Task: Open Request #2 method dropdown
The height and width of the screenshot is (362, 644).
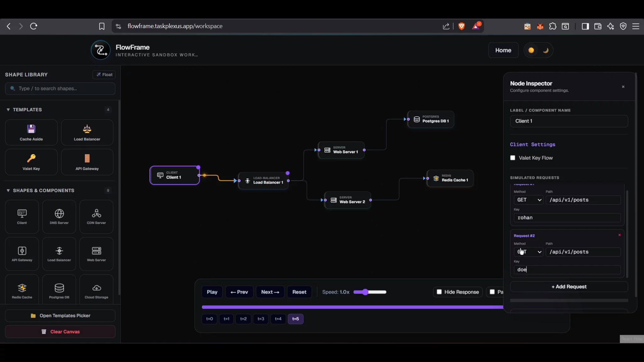Action: pyautogui.click(x=528, y=252)
